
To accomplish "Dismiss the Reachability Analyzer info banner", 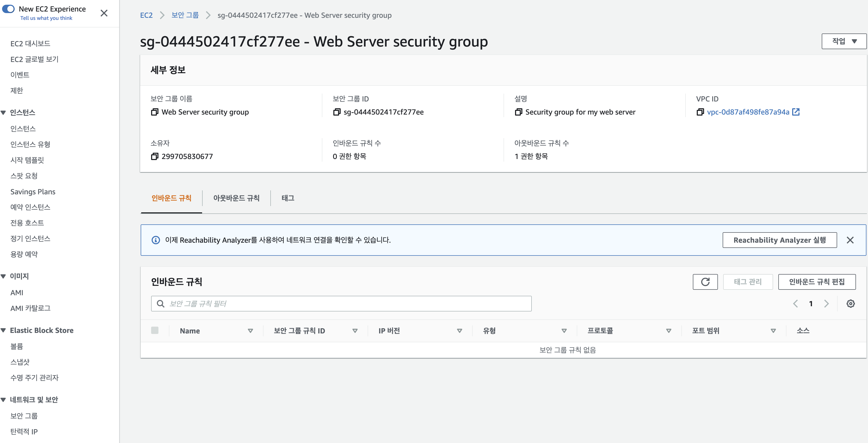I will [850, 240].
